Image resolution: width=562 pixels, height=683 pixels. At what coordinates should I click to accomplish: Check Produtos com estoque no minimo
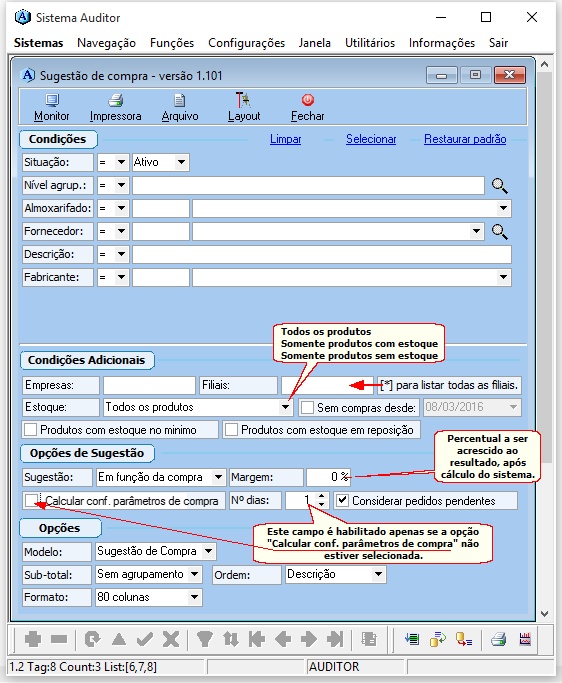[30, 429]
